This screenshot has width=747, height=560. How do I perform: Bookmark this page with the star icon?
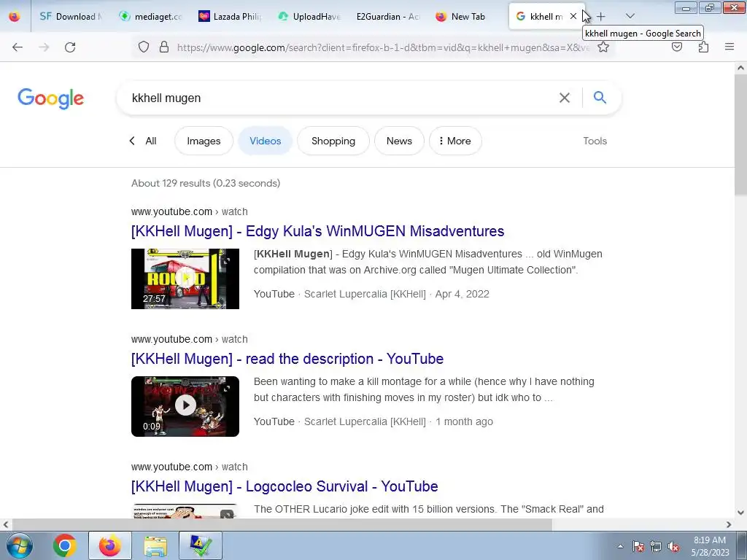pos(603,47)
